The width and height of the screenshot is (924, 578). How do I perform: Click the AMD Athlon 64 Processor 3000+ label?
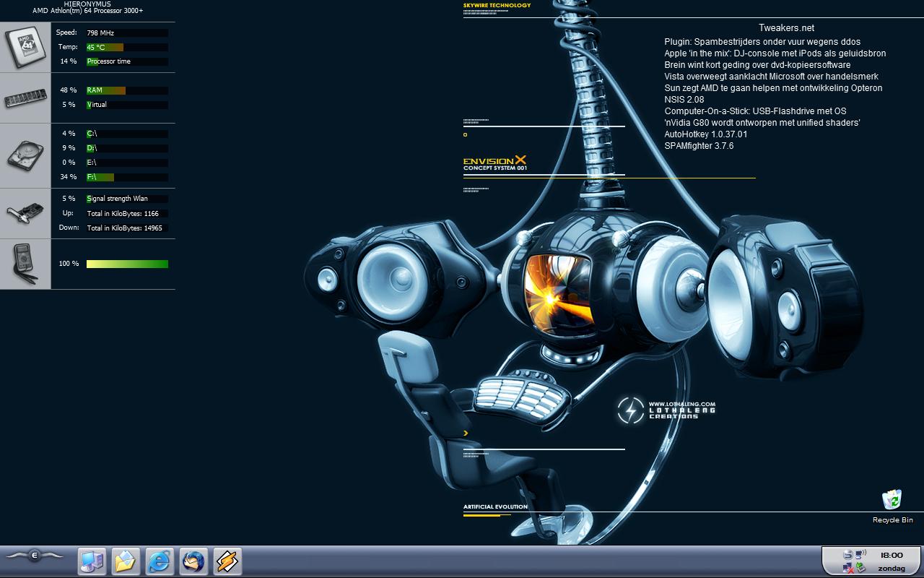coord(87,11)
